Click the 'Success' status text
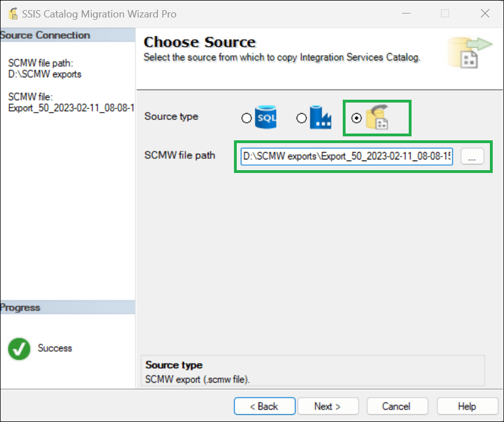504x422 pixels. coord(55,348)
